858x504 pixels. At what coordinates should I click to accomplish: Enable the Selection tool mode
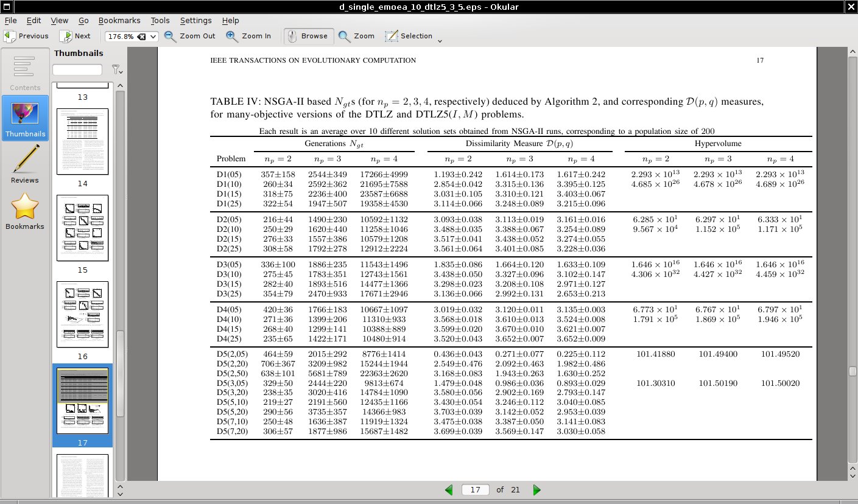point(409,36)
